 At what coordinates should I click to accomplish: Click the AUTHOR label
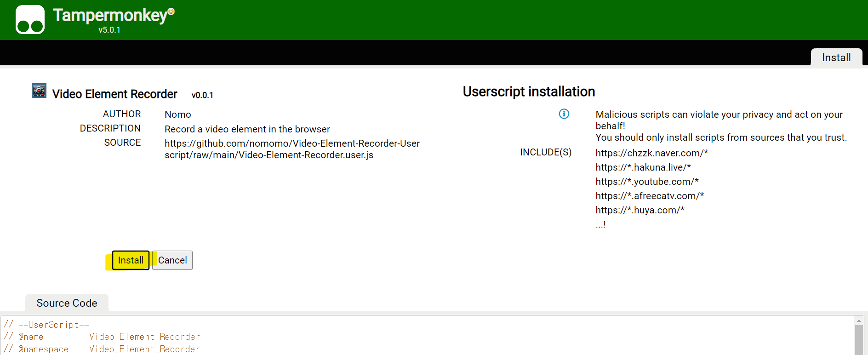tap(122, 114)
